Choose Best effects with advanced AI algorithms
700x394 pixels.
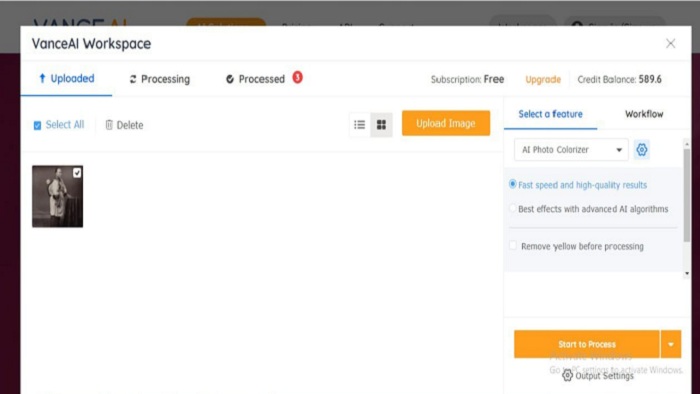512,208
